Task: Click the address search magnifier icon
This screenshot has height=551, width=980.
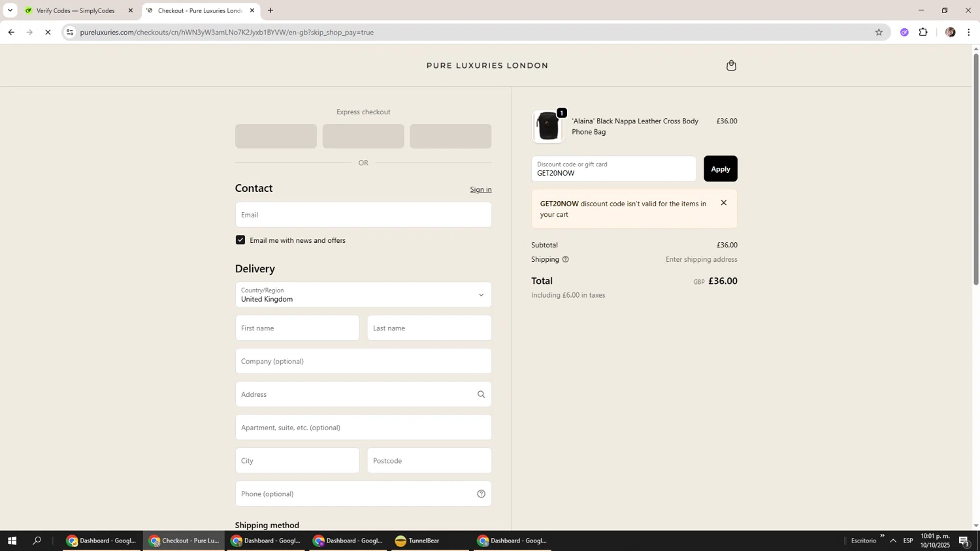Action: tap(481, 394)
